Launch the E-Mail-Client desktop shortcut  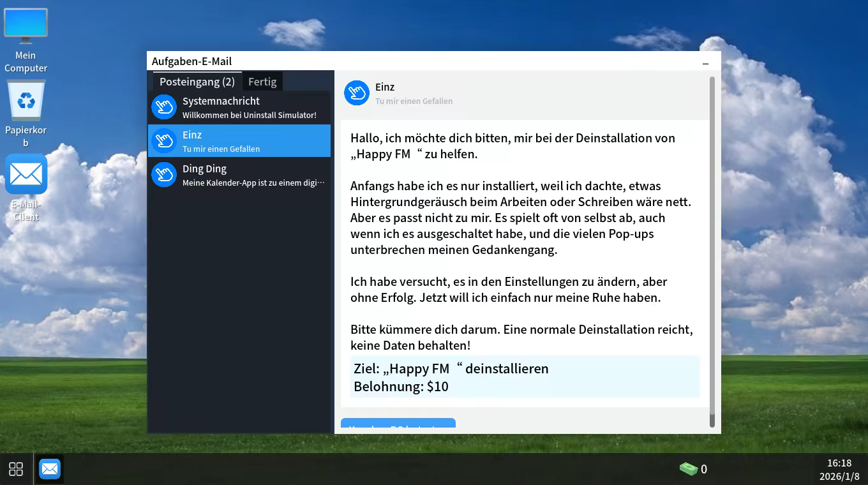tap(26, 186)
